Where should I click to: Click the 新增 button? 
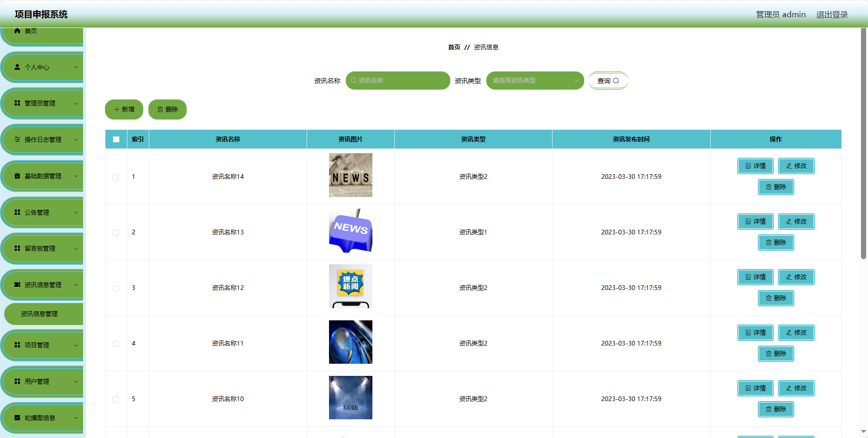pyautogui.click(x=124, y=109)
